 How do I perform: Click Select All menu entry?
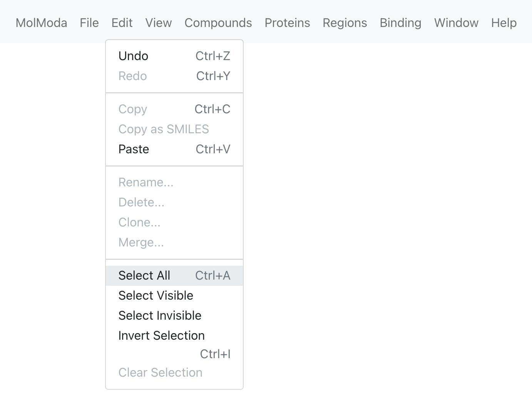174,276
